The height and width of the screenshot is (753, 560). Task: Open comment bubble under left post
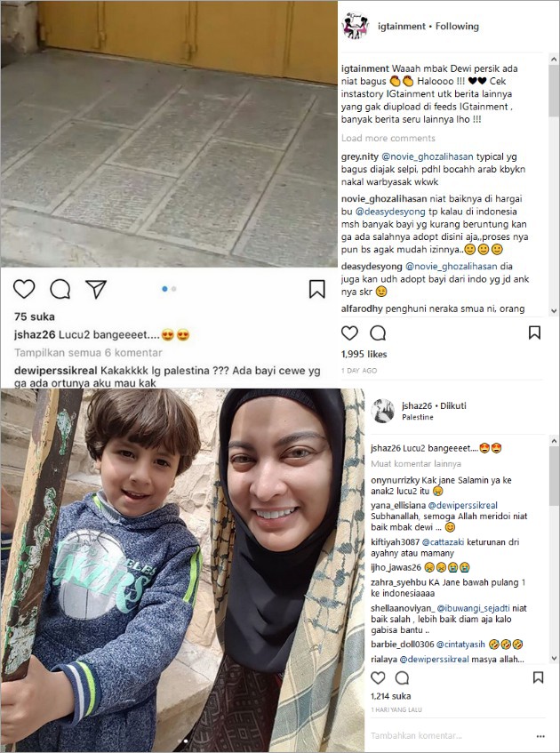pos(60,289)
